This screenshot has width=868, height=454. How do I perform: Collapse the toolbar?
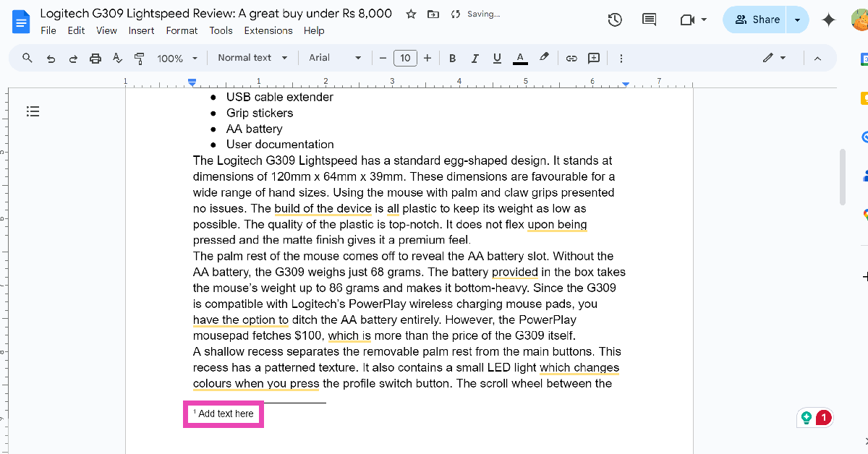click(x=817, y=58)
